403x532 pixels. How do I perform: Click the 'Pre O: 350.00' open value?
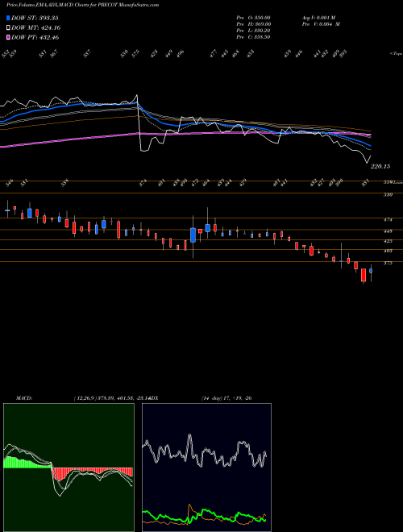253,18
